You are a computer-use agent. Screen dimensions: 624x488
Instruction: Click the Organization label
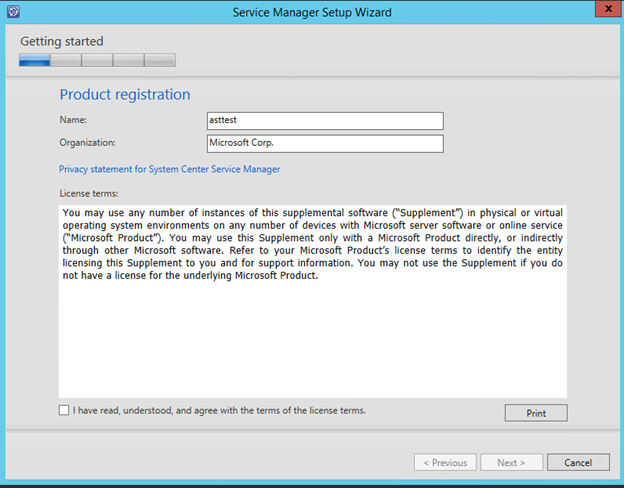pos(88,143)
